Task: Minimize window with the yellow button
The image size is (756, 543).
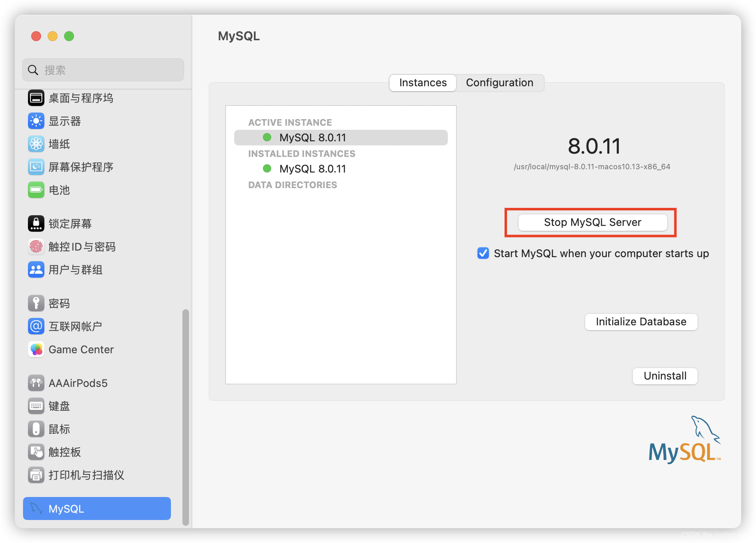Action: coord(53,36)
